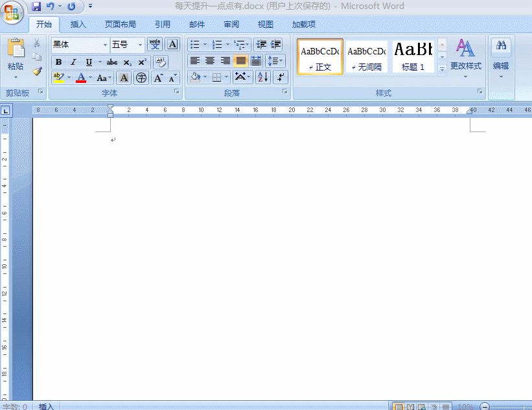Apply the 无间隔 style

point(366,56)
